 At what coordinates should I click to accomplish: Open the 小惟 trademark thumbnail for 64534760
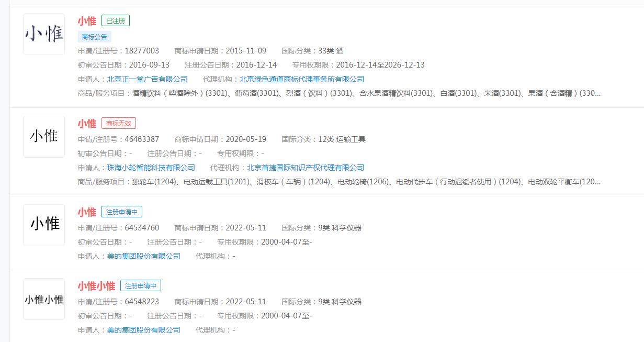point(44,225)
